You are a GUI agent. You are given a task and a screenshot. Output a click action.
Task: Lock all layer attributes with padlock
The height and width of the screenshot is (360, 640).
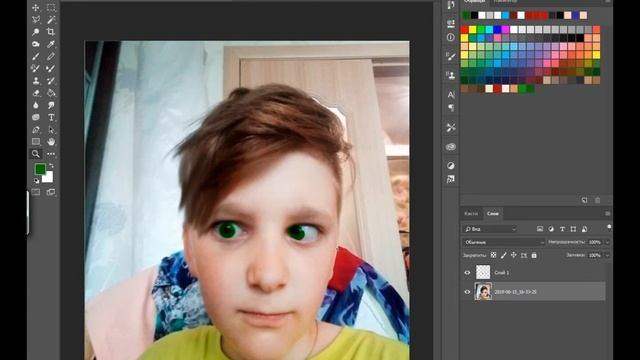(534, 255)
